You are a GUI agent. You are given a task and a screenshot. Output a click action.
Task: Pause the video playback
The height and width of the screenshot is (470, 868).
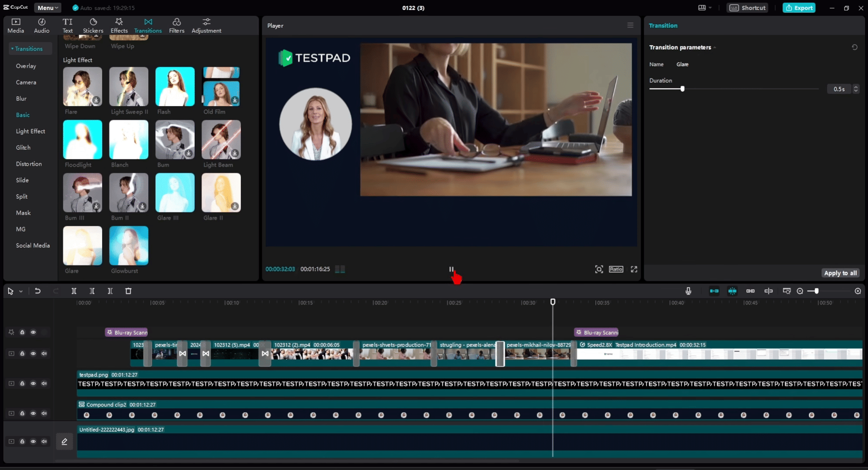[x=451, y=269]
